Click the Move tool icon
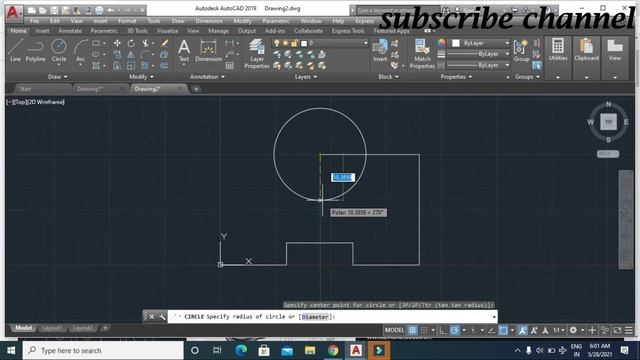This screenshot has width=640, height=360. point(117,43)
